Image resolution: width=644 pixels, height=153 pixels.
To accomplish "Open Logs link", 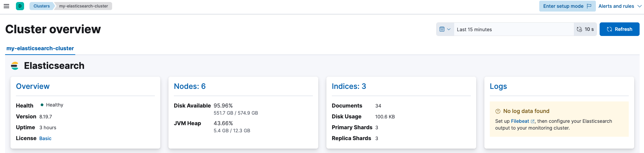I will [x=498, y=86].
